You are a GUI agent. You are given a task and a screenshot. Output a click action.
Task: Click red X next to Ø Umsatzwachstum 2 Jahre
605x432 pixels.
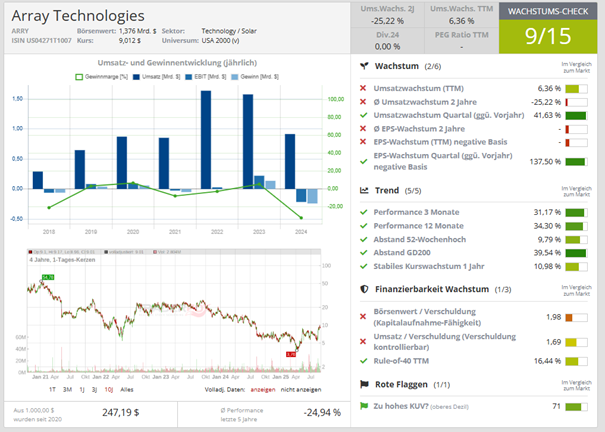click(363, 101)
